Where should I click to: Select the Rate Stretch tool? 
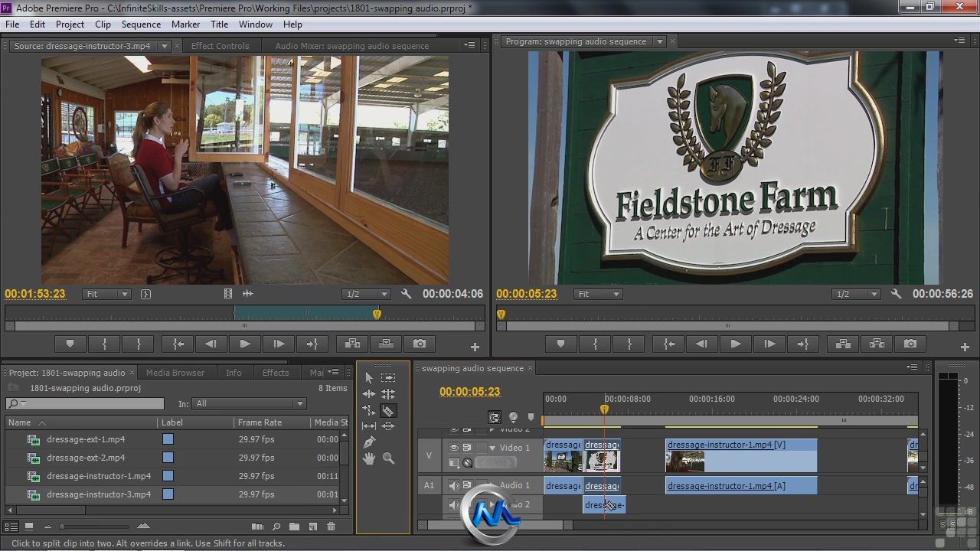click(368, 411)
